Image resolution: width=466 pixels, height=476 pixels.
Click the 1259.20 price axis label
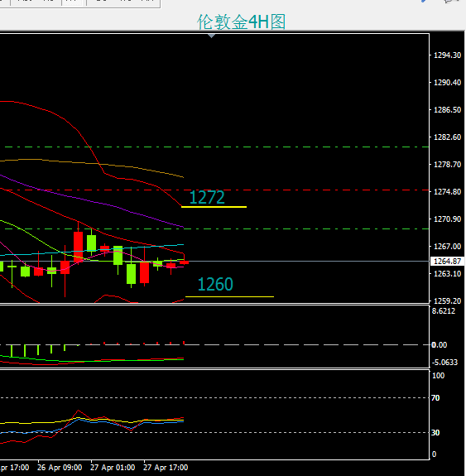pos(447,301)
